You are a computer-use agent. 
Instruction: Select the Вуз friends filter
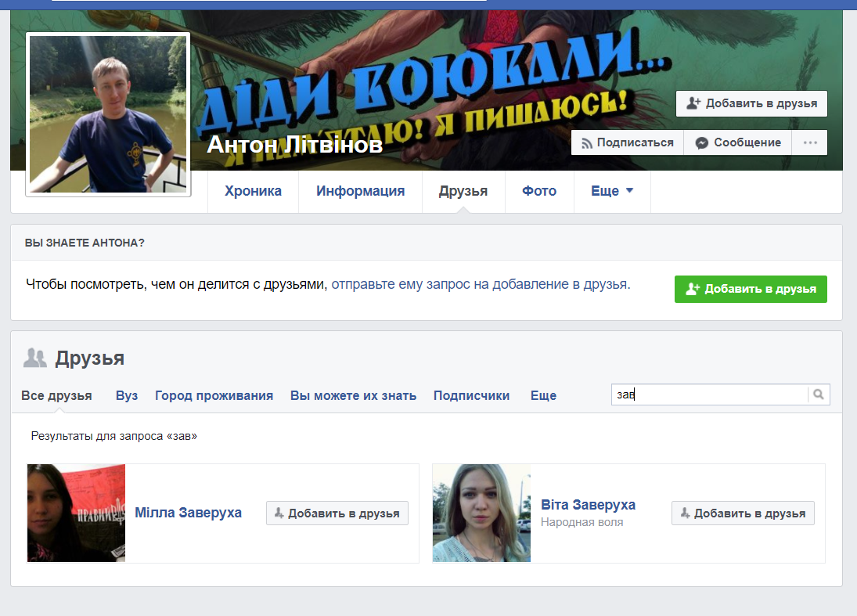coord(127,396)
